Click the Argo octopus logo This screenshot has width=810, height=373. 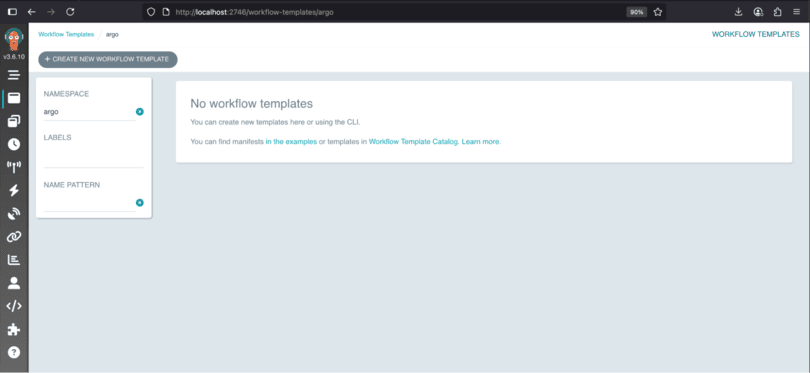coord(14,40)
